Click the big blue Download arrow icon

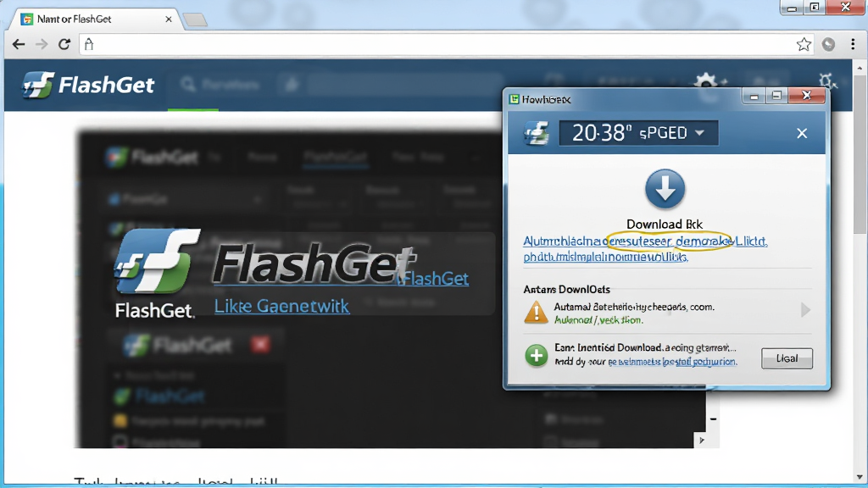point(665,189)
